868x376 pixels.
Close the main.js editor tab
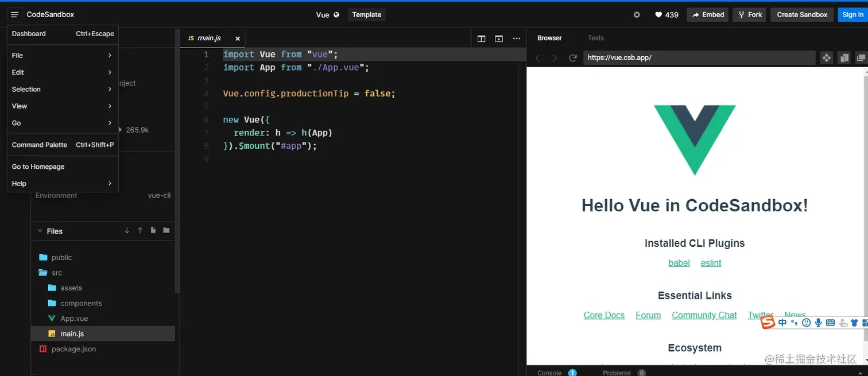238,38
